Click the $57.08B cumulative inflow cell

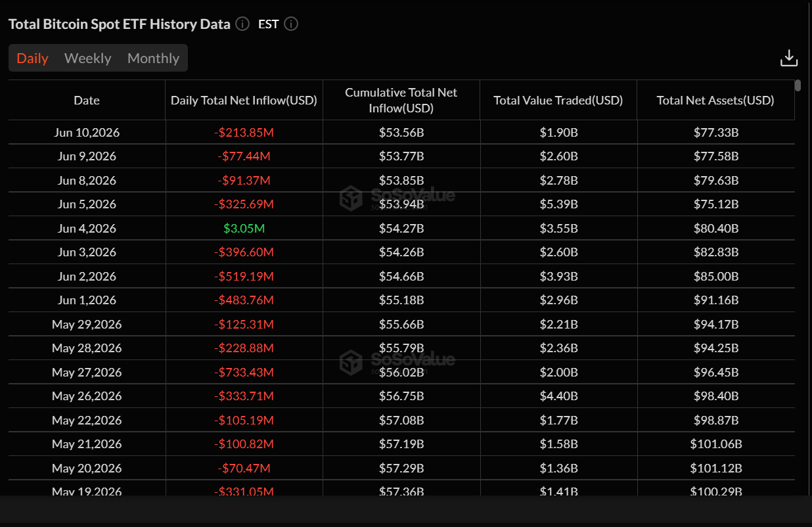[x=401, y=421]
